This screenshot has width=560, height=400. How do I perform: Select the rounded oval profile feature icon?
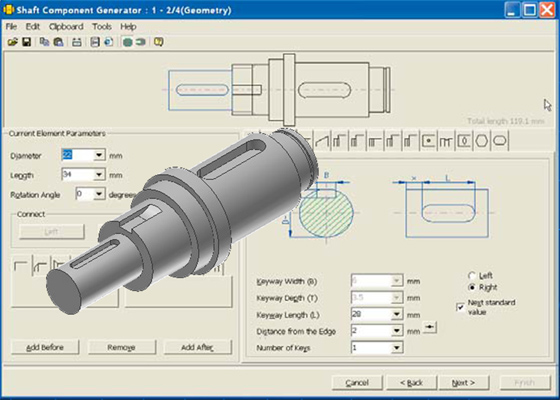(x=500, y=140)
